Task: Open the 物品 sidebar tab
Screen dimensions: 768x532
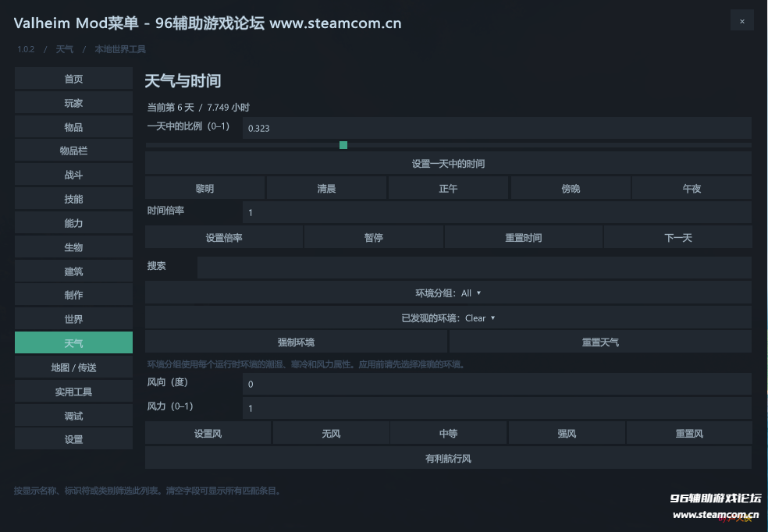Action: click(x=73, y=127)
